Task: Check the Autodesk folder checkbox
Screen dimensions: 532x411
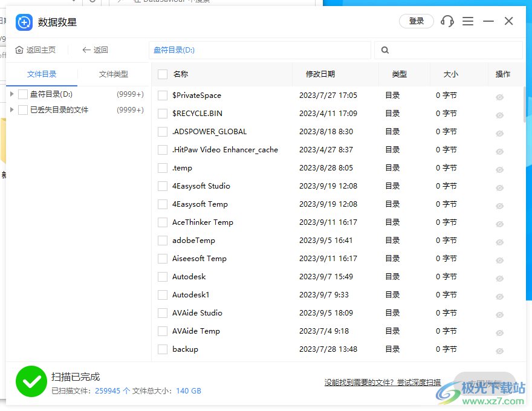Action: (x=162, y=276)
